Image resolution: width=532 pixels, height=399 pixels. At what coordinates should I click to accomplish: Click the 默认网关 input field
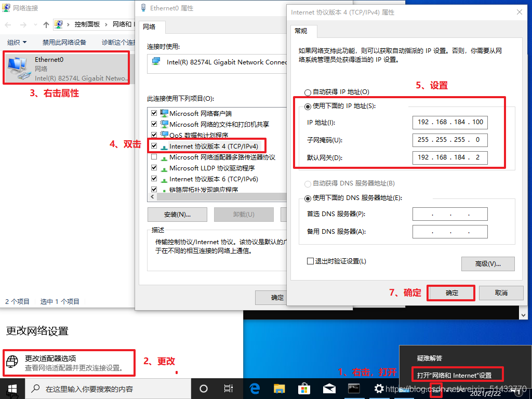pos(450,157)
